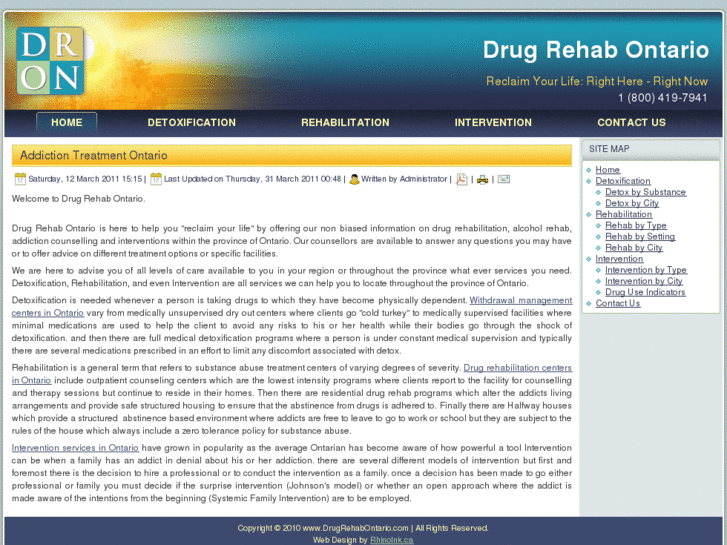
Task: Click calendar icon beside Saturday, 12 March
Action: tap(20, 179)
